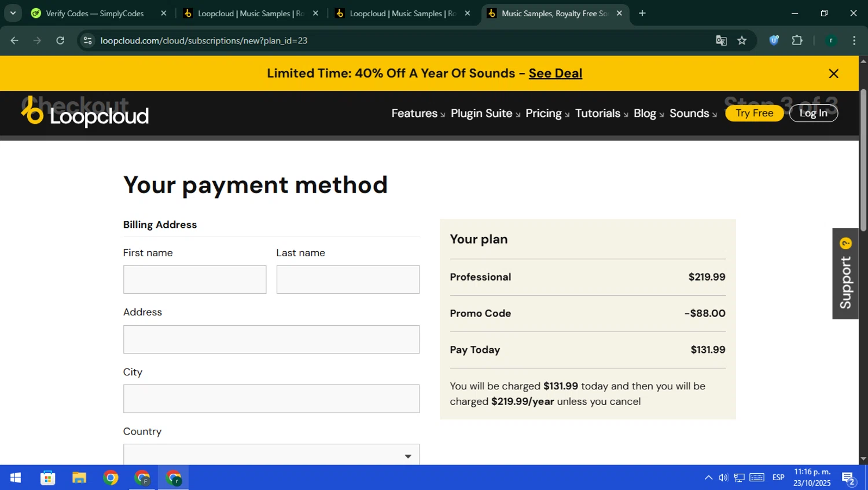The image size is (868, 490).
Task: Go back to previous page
Action: (14, 40)
